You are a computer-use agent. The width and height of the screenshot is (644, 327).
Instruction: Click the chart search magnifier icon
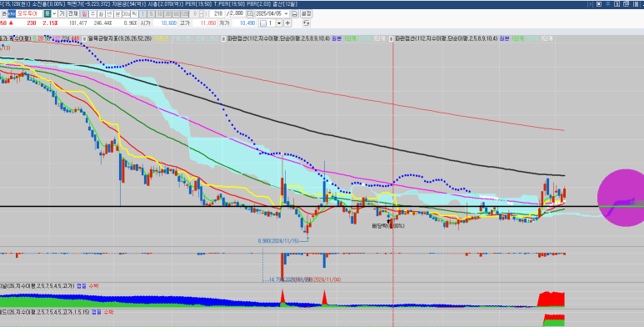click(250, 14)
